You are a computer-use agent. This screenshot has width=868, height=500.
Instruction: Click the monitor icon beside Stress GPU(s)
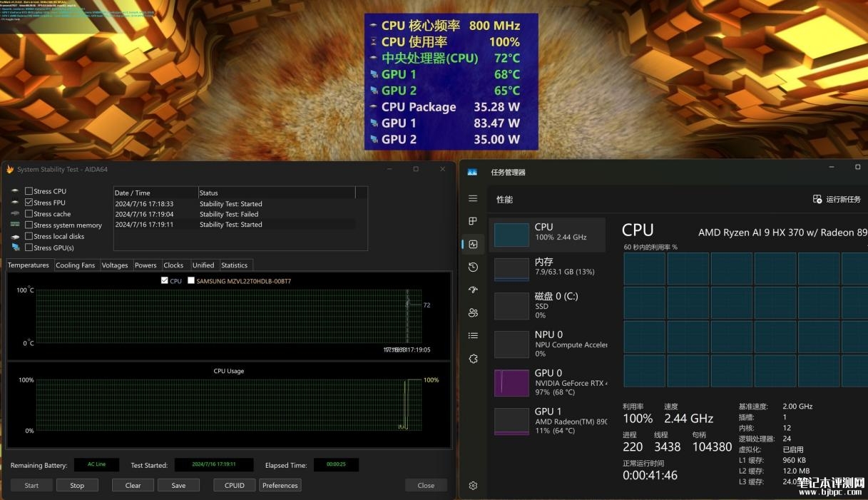15,248
